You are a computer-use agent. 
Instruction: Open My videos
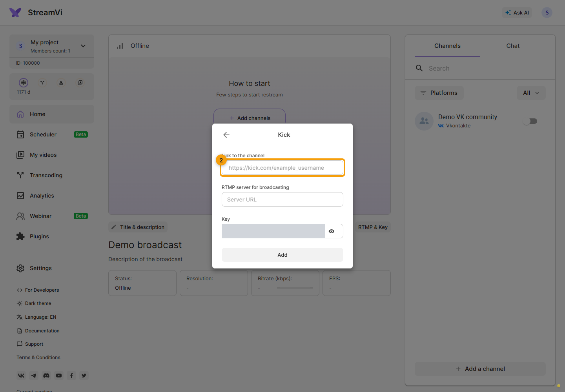[52, 155]
